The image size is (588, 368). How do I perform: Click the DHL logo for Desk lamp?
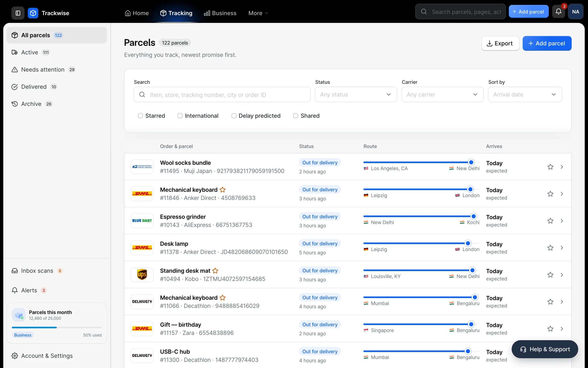pyautogui.click(x=142, y=248)
